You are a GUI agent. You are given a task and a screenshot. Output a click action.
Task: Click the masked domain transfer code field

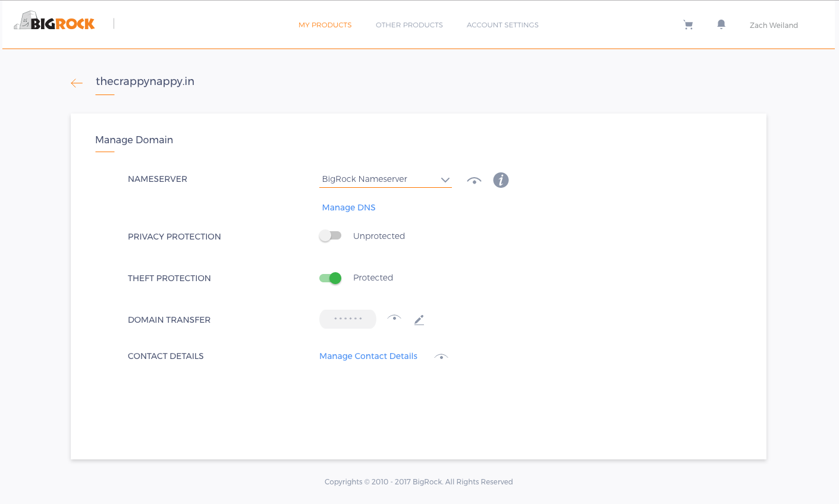pyautogui.click(x=348, y=319)
